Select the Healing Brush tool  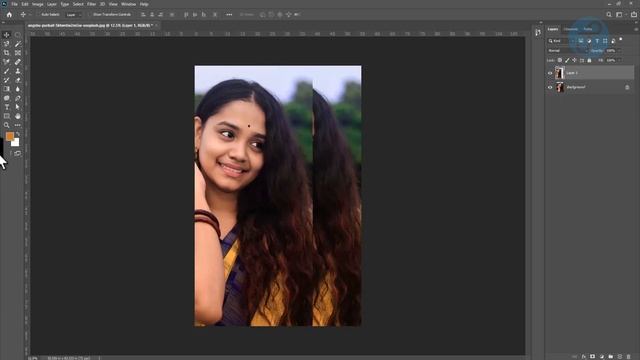tap(18, 62)
